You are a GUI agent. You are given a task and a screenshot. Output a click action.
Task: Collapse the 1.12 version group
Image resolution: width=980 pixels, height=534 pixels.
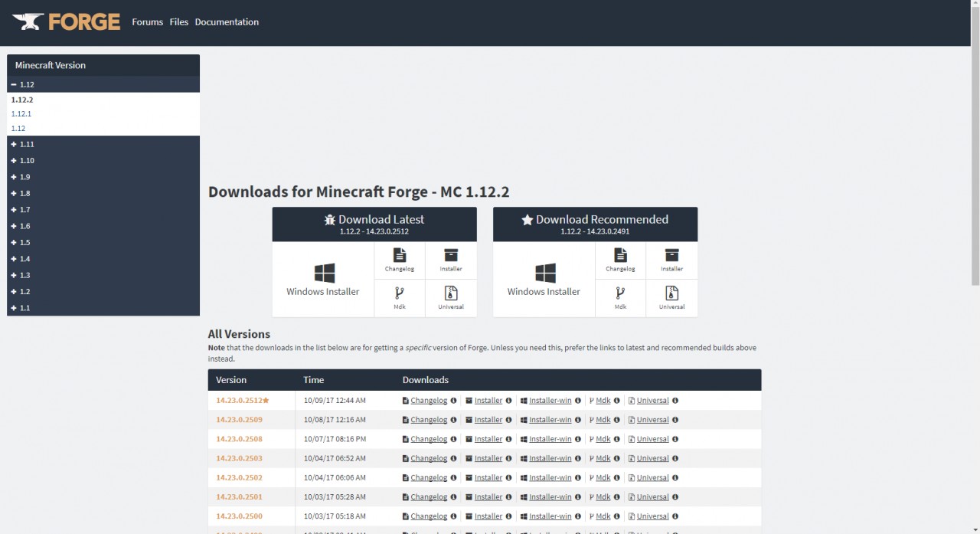tap(103, 84)
